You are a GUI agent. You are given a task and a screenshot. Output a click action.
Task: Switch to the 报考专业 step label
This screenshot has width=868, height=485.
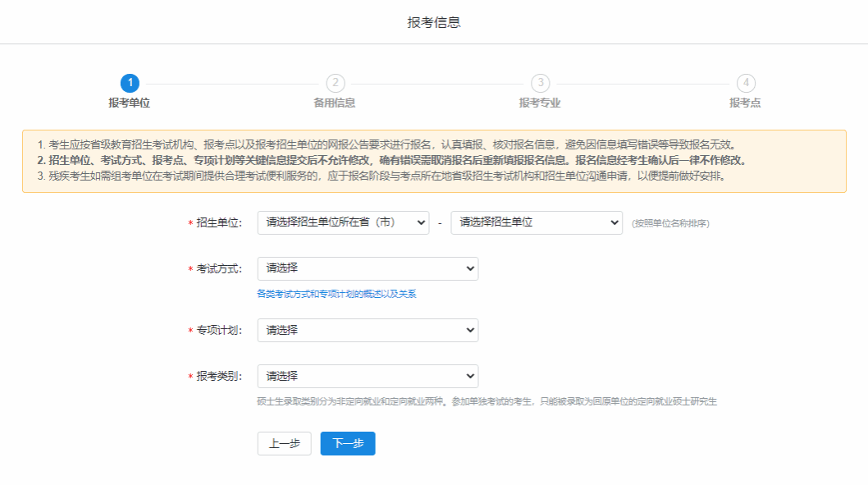coord(540,103)
